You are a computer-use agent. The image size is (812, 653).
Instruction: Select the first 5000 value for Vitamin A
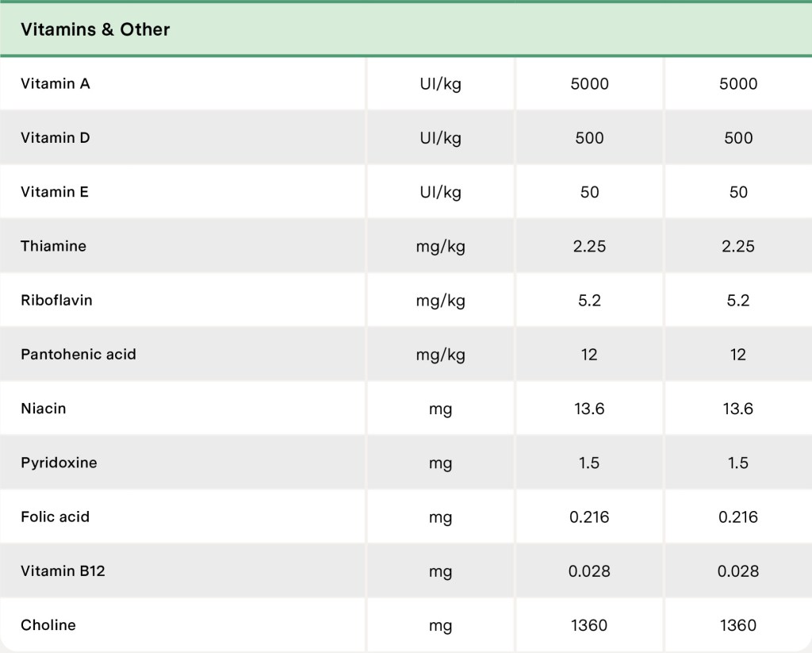(589, 84)
